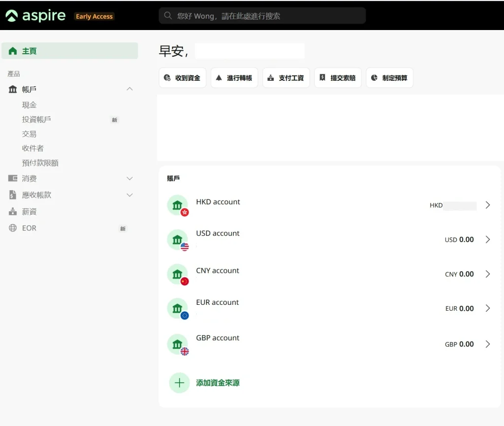Image resolution: width=504 pixels, height=426 pixels.
Task: Click the green plus icon for 添加資金來源
Action: tap(179, 383)
